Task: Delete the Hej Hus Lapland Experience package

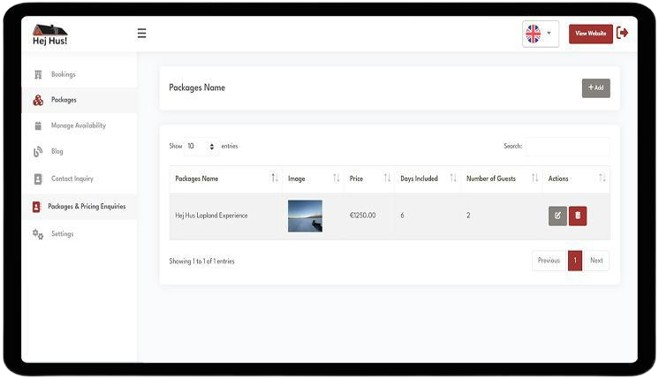Action: click(x=578, y=216)
